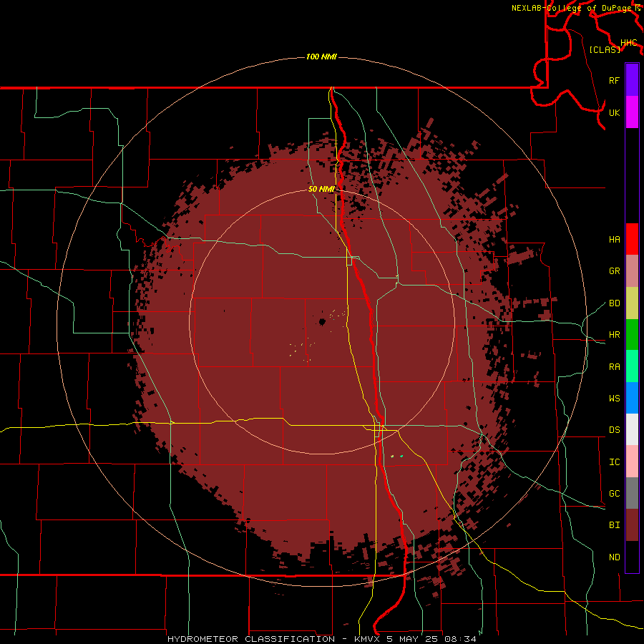Screen dimensions: 644x644
Task: Click the DS white legend color swatch
Action: pyautogui.click(x=632, y=429)
